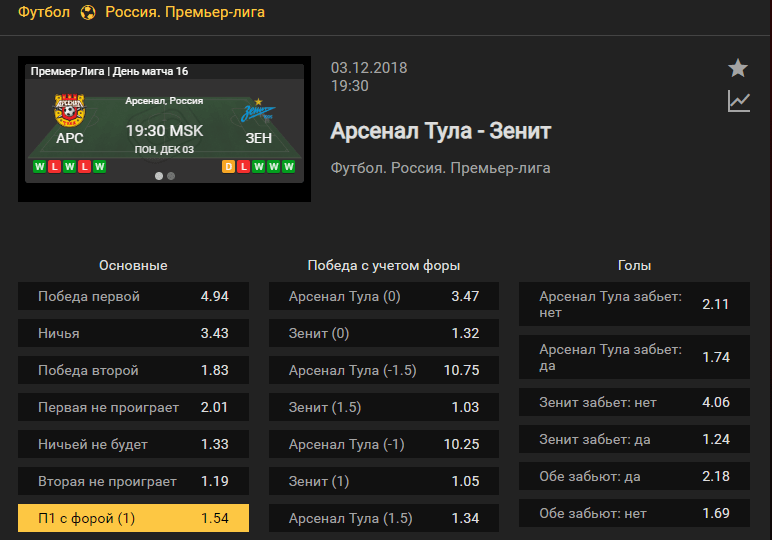Click Победа с учетом форы heading
This screenshot has height=540, width=772.
384,265
